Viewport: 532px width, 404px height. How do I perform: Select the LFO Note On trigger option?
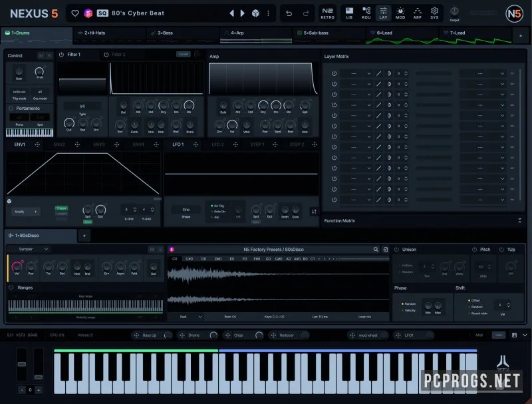pyautogui.click(x=219, y=212)
